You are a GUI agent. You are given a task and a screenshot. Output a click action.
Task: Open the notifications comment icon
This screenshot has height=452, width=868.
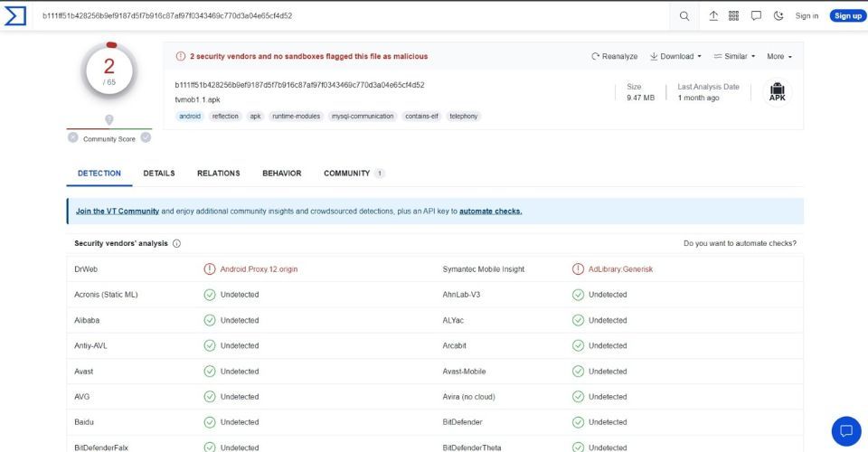pyautogui.click(x=756, y=16)
